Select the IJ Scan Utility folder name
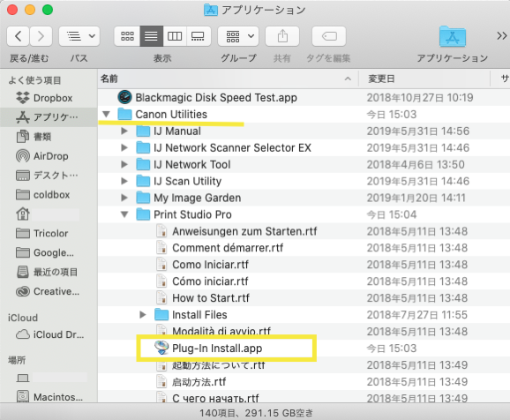Viewport: 510px width, 420px height. (188, 181)
